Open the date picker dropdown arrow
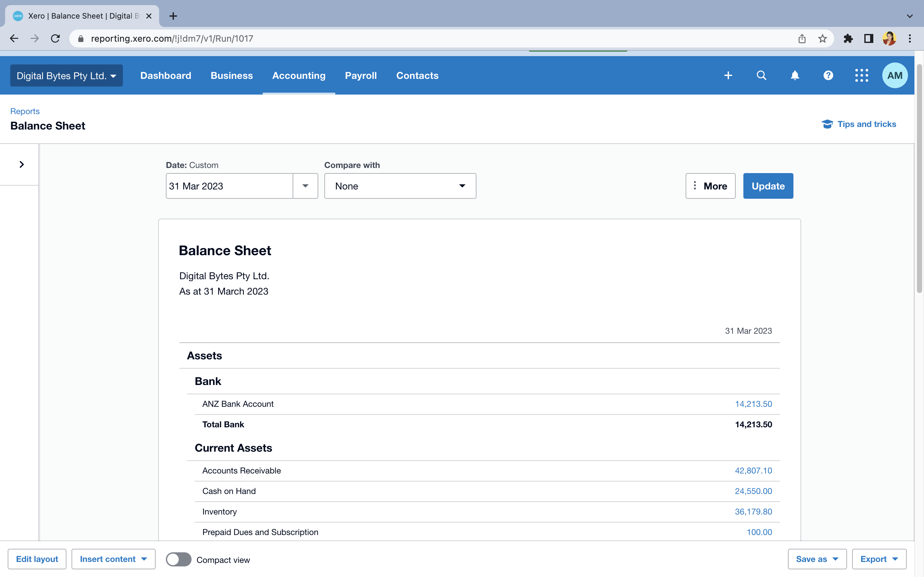The image size is (924, 577). click(x=305, y=186)
